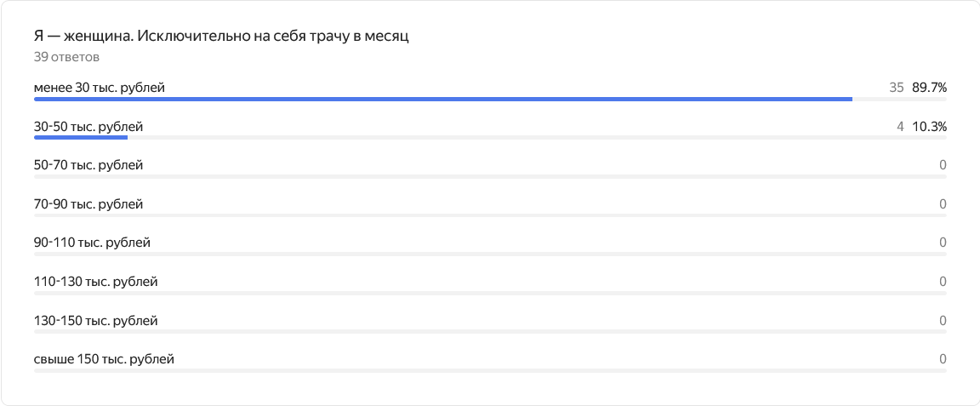Click the blue bar for менее 30 тыс. рублей
980x406 pixels.
pos(443,99)
